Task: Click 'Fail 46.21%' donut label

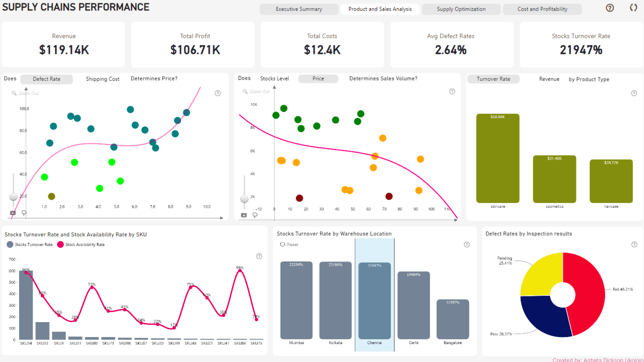Action: point(623,289)
